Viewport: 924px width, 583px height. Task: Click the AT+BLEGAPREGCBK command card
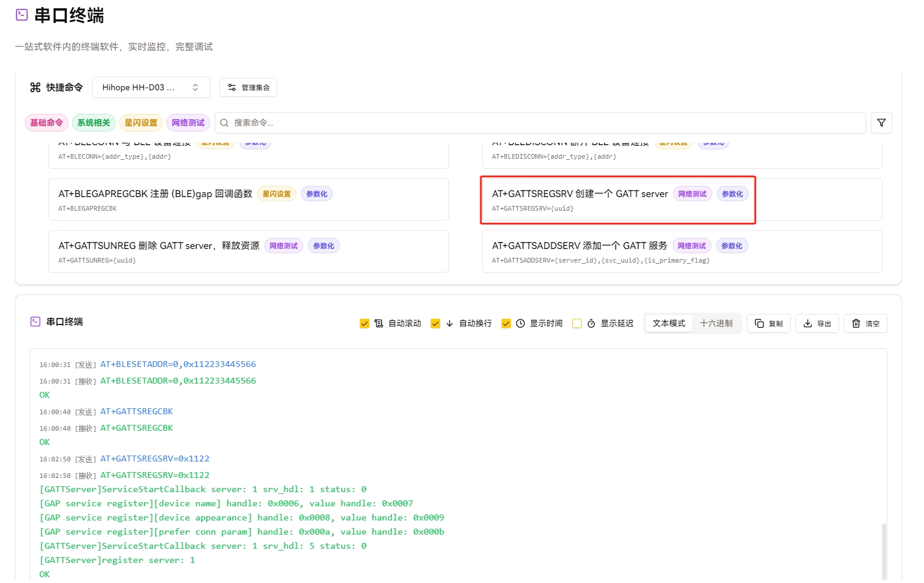(248, 199)
